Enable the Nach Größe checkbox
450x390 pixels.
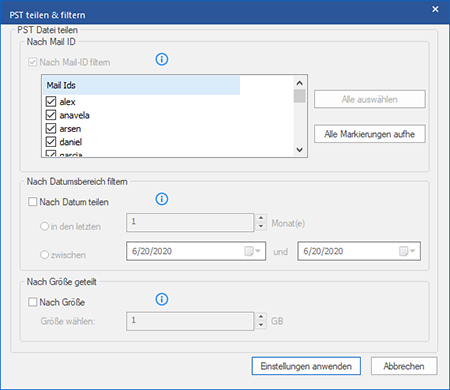32,302
